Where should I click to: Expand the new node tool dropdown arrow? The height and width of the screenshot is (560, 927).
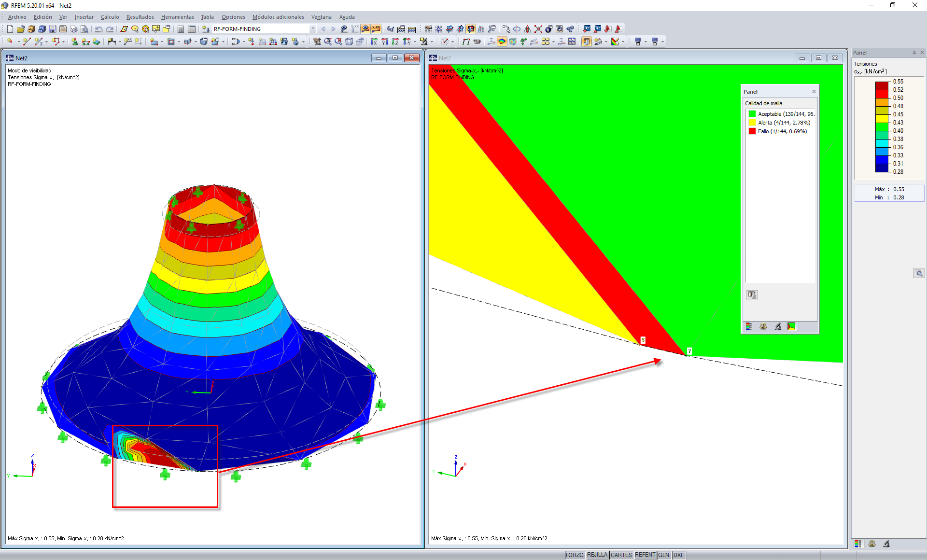pyautogui.click(x=18, y=42)
